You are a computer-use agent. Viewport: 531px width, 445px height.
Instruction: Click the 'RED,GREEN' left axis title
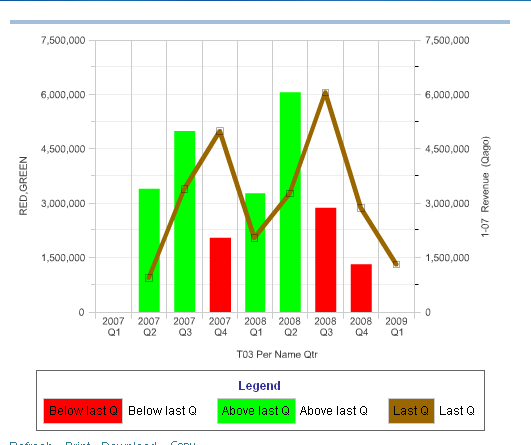23,186
